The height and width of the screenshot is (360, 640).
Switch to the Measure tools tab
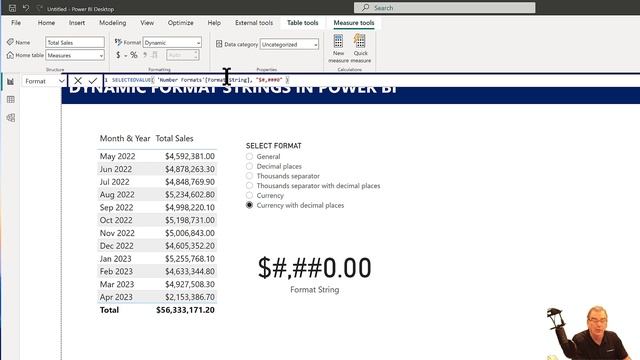point(353,23)
